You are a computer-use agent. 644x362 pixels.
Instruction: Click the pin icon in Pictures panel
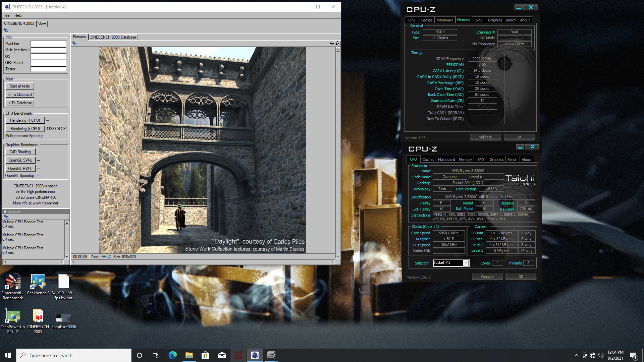(x=74, y=44)
